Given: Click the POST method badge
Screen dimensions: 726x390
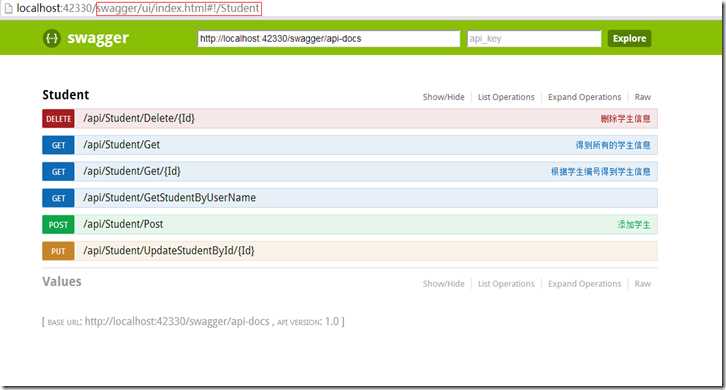Looking at the screenshot, I should pos(58,225).
